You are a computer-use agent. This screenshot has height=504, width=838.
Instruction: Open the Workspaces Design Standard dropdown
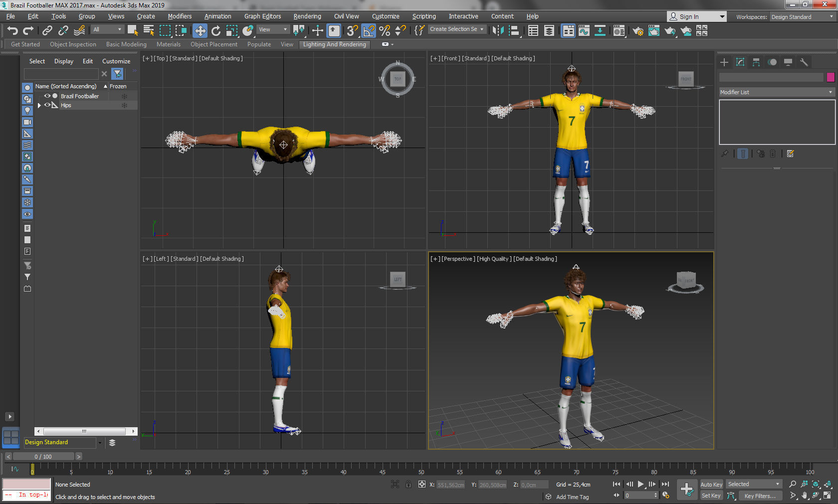(x=803, y=16)
